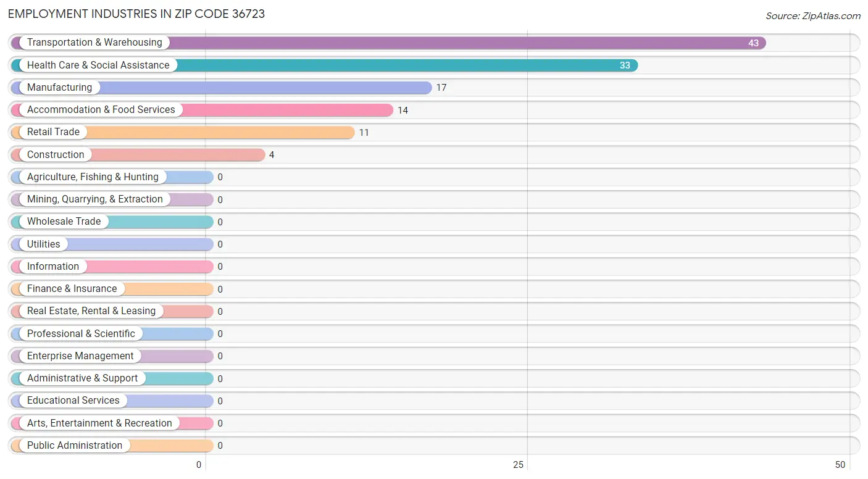Select Mining, Quarrying, & Extraction label
The width and height of the screenshot is (868, 479).
click(95, 199)
